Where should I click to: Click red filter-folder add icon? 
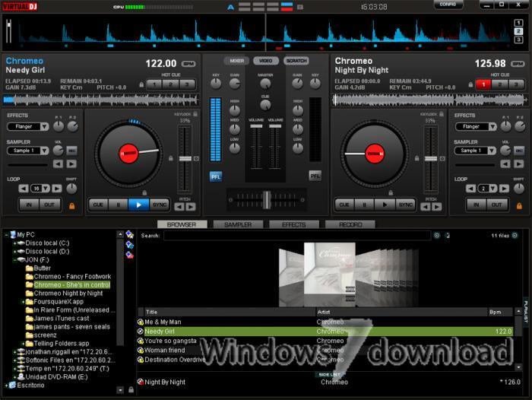[x=130, y=255]
